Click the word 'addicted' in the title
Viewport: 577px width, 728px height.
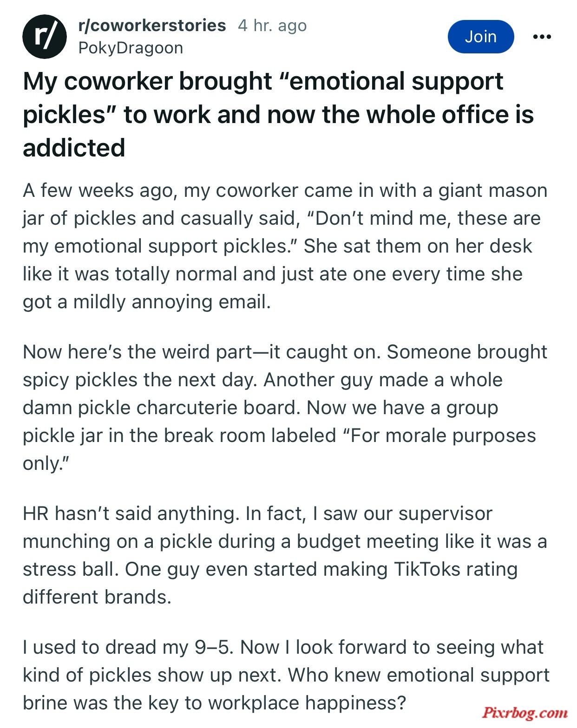74,148
